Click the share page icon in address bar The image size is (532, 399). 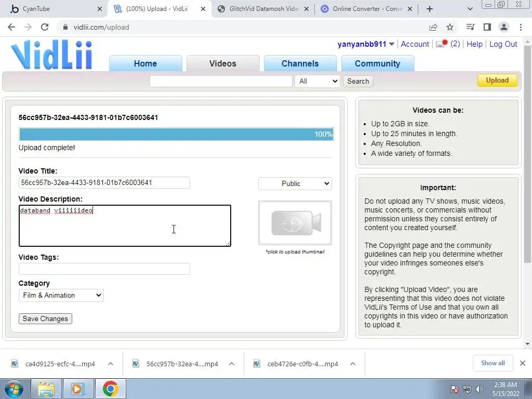tap(433, 27)
